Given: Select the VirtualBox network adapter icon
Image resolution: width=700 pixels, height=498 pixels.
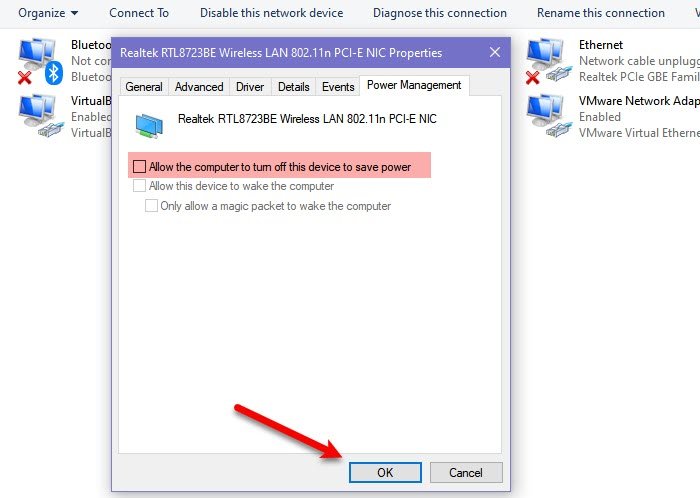Looking at the screenshot, I should click(x=38, y=115).
